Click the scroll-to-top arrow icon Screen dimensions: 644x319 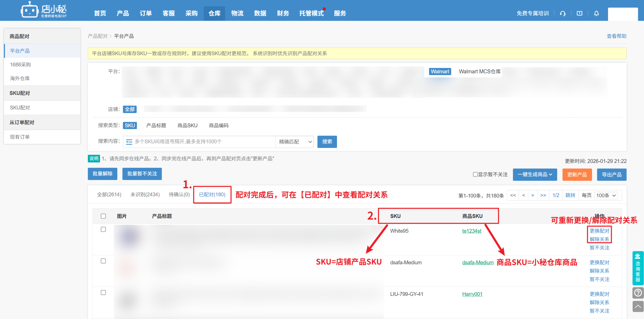(x=638, y=306)
